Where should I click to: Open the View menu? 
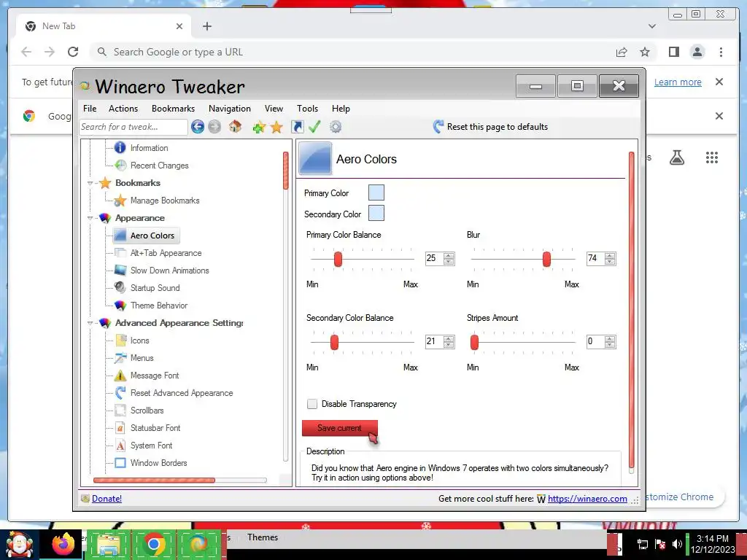(x=274, y=109)
